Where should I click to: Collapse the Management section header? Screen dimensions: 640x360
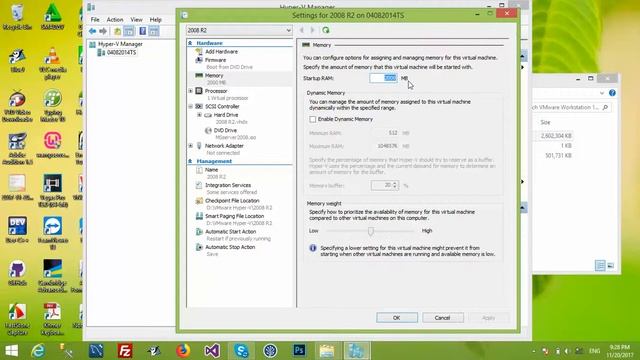tap(190, 161)
